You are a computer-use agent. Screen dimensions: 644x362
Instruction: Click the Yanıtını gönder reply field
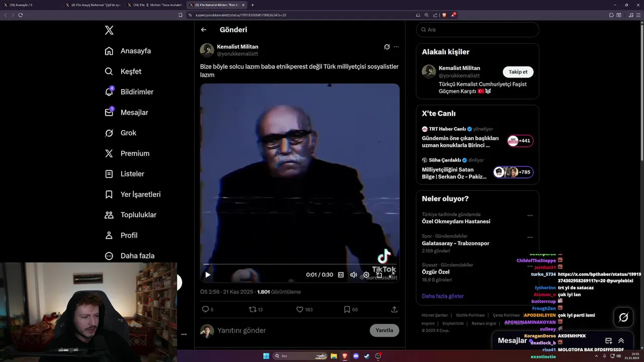(292, 330)
